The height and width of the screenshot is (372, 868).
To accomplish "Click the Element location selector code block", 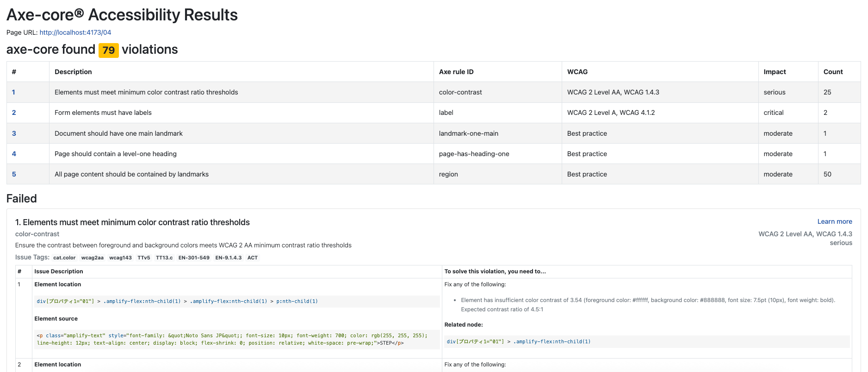I will [236, 301].
